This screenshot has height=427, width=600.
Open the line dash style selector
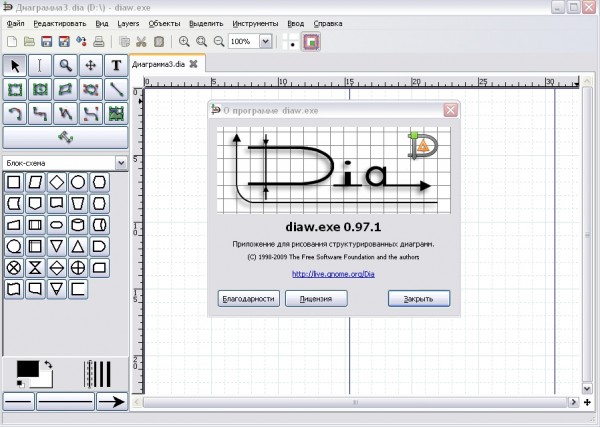click(x=65, y=401)
